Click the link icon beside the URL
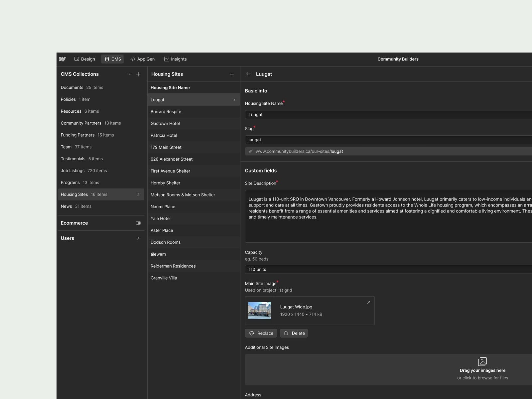Viewport: 532px width, 399px height. click(250, 151)
